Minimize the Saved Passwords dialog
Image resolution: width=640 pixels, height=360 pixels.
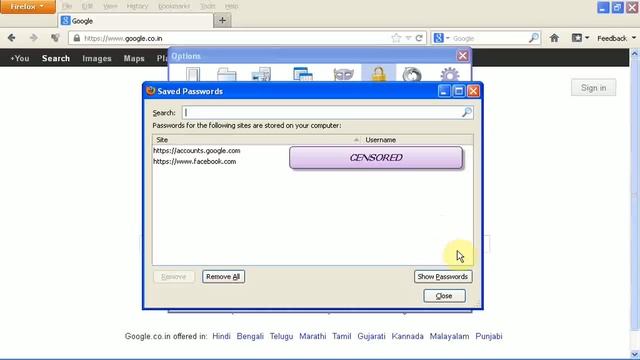pos(444,91)
